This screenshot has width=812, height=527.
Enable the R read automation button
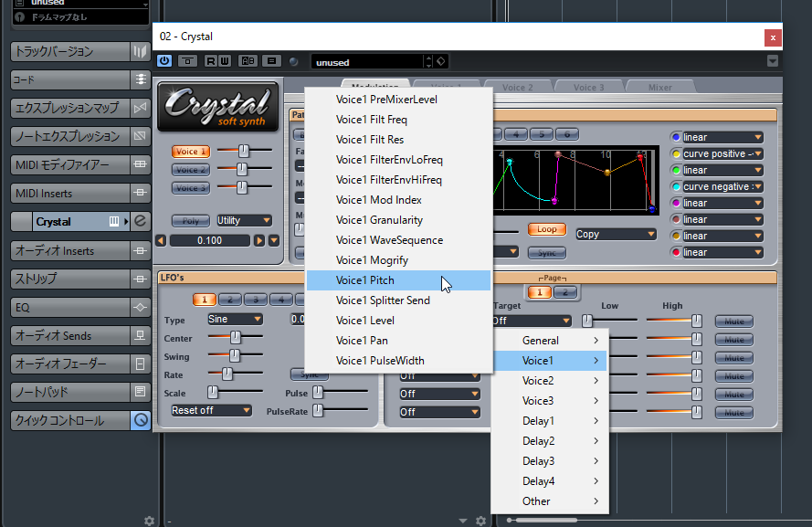tap(210, 61)
